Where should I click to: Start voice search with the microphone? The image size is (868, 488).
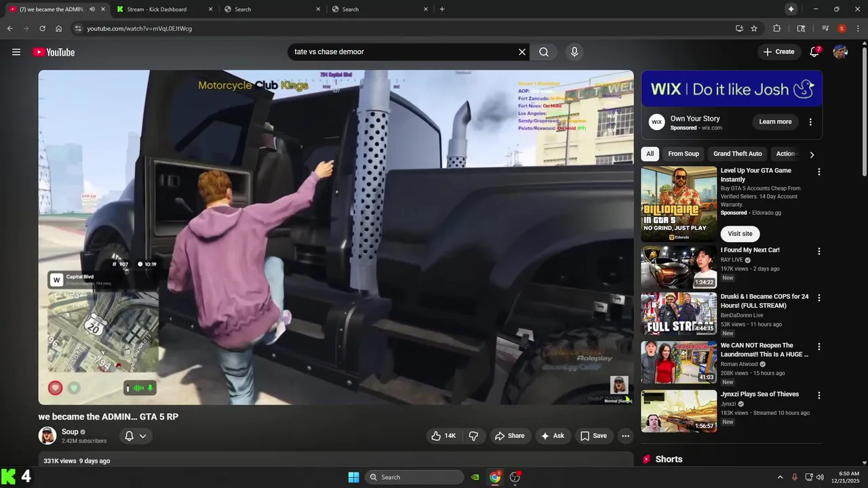(x=574, y=52)
